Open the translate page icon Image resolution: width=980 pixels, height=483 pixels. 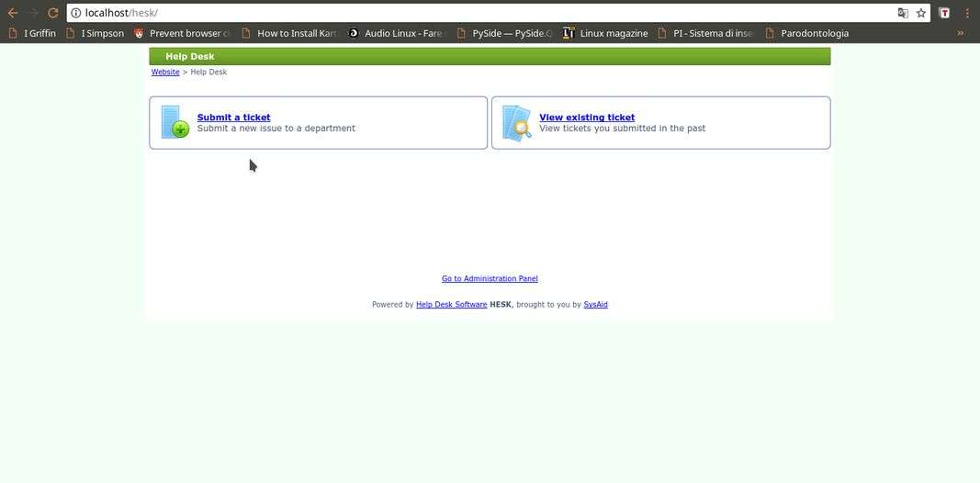(903, 13)
